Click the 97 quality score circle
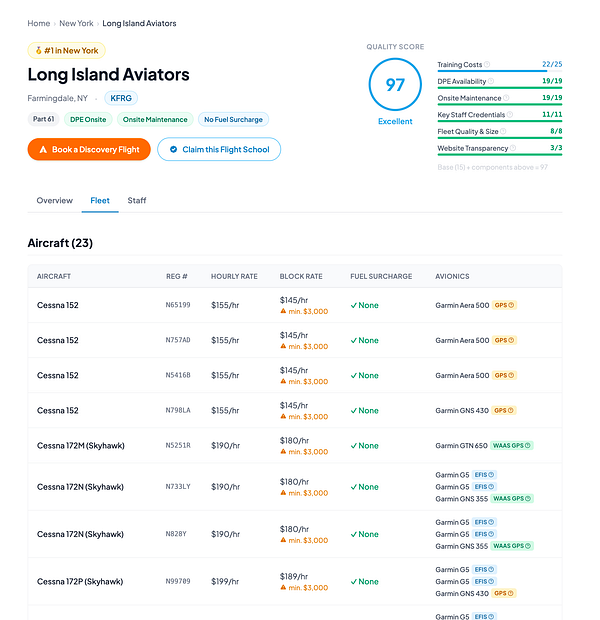The image size is (600, 620). coord(395,85)
